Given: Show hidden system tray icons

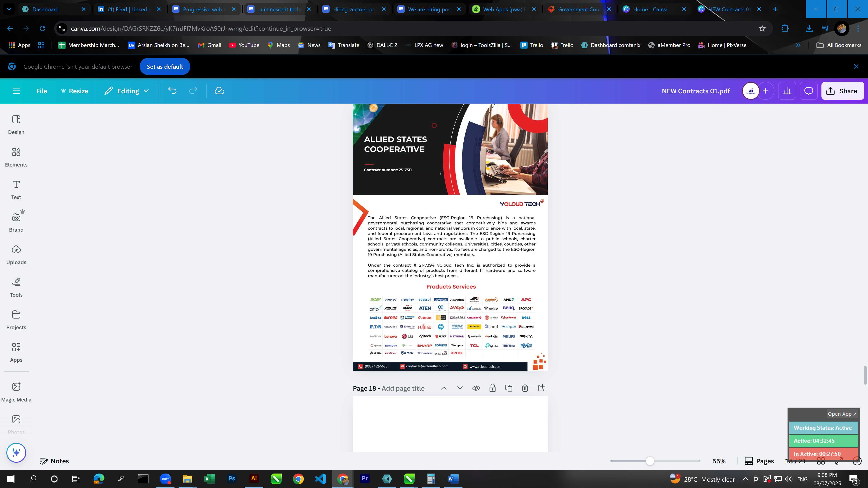Looking at the screenshot, I should (745, 479).
